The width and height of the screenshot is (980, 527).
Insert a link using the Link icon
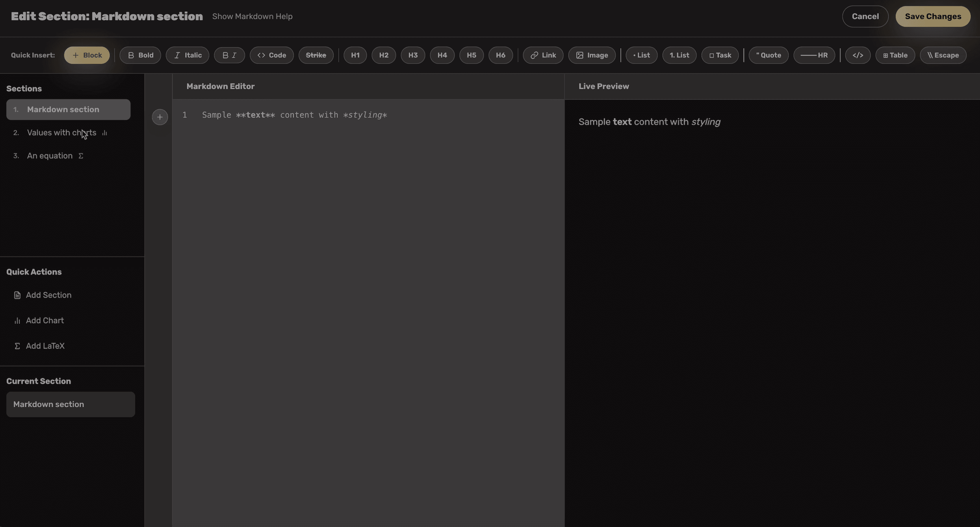tap(543, 55)
